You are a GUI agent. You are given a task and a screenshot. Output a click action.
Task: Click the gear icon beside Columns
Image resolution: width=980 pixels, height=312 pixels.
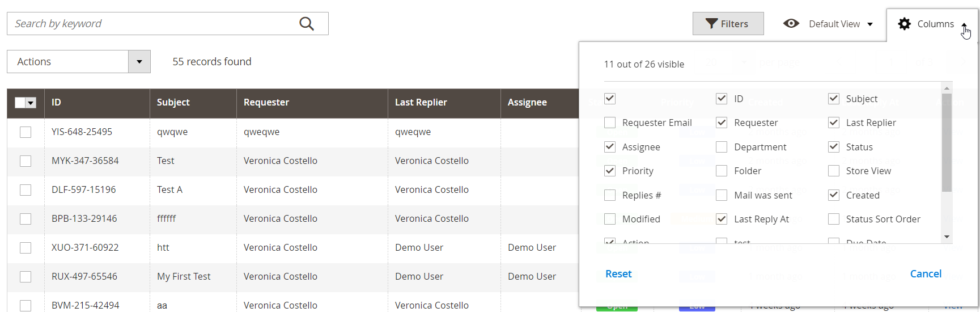click(x=905, y=24)
